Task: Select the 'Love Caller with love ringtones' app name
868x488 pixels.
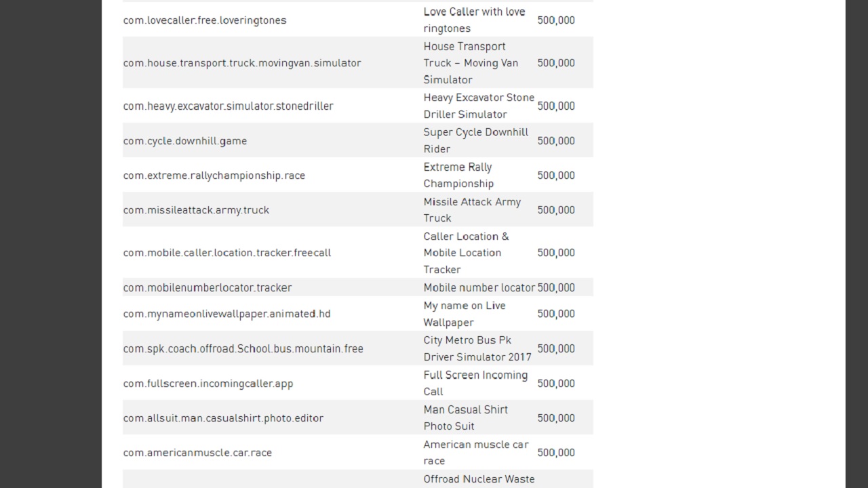Action: (474, 20)
